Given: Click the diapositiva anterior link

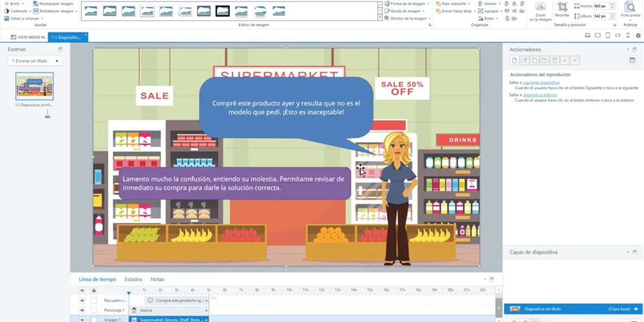Looking at the screenshot, I should (x=540, y=95).
